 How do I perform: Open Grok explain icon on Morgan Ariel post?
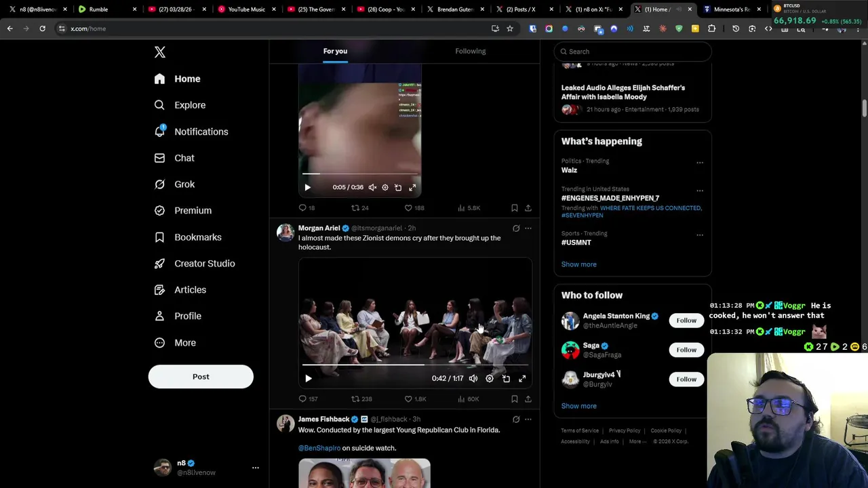pyautogui.click(x=516, y=228)
